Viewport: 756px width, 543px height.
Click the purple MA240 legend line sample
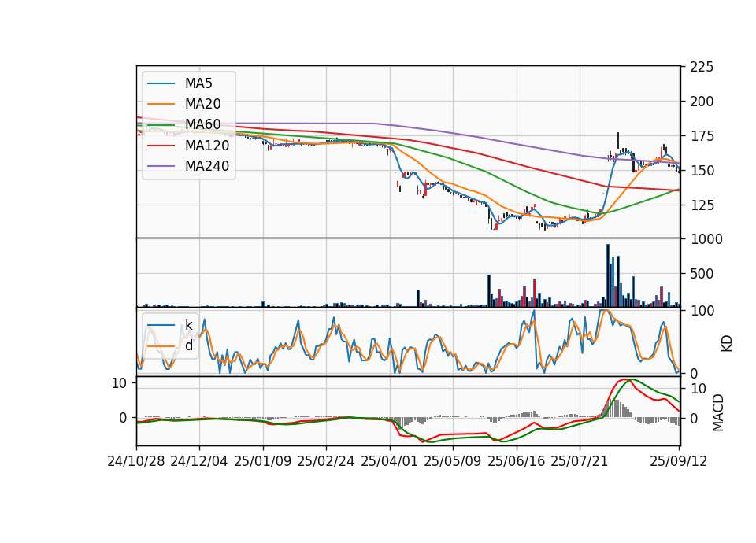[161, 166]
